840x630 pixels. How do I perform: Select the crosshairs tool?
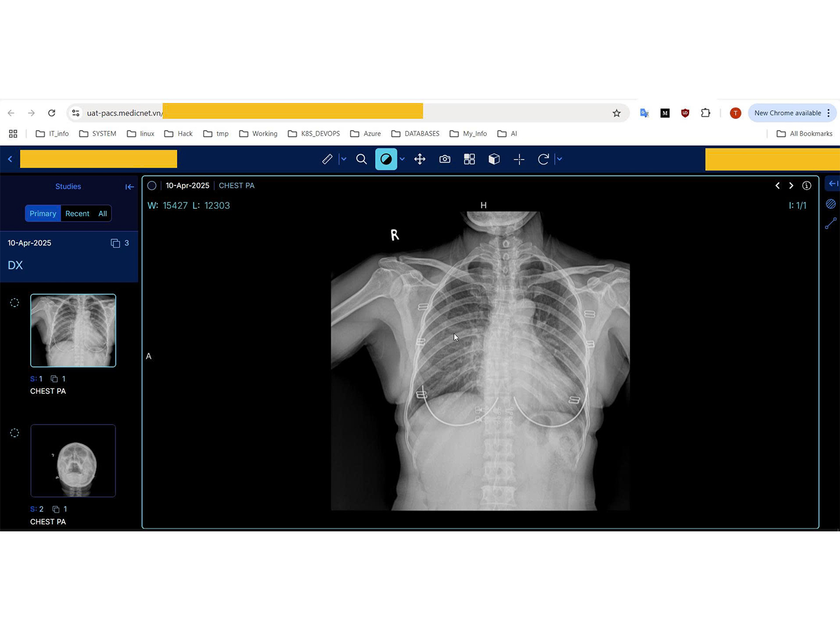pyautogui.click(x=519, y=159)
